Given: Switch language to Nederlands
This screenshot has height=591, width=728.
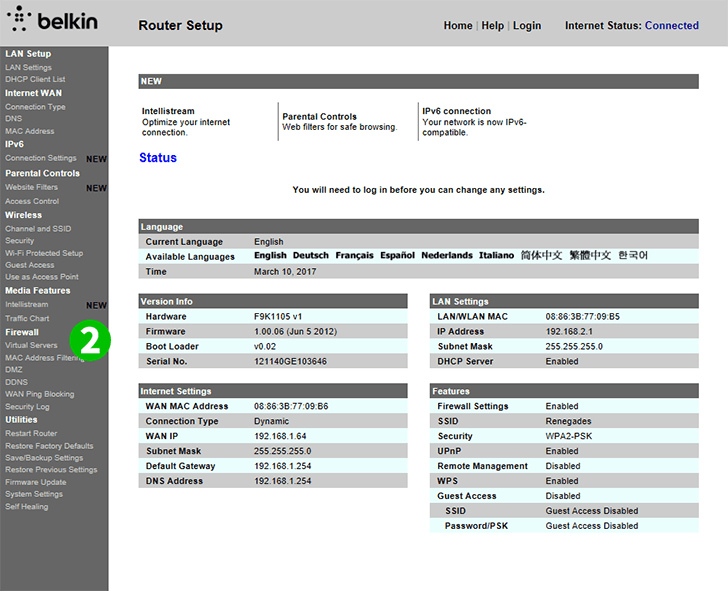Looking at the screenshot, I should (447, 255).
